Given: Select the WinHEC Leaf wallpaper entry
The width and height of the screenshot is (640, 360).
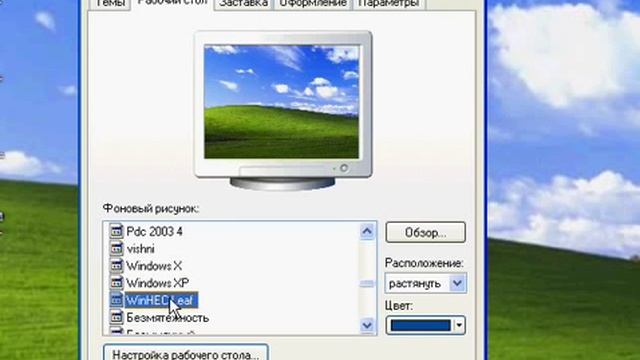Looking at the screenshot, I should pos(161,300).
